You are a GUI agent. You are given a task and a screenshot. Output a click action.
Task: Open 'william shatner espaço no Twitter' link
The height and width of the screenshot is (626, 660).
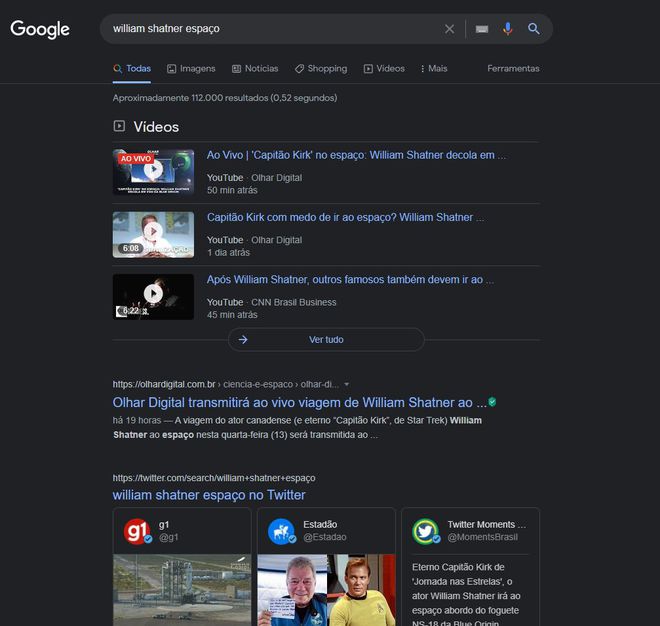click(x=209, y=495)
